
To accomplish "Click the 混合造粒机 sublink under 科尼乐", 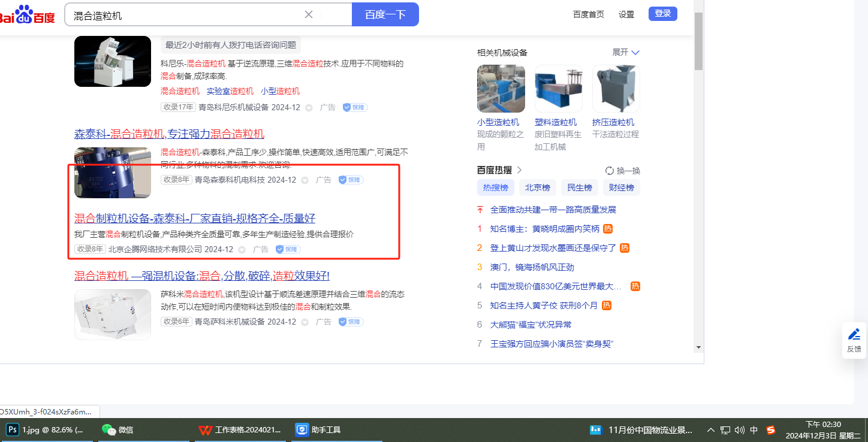I will 180,91.
